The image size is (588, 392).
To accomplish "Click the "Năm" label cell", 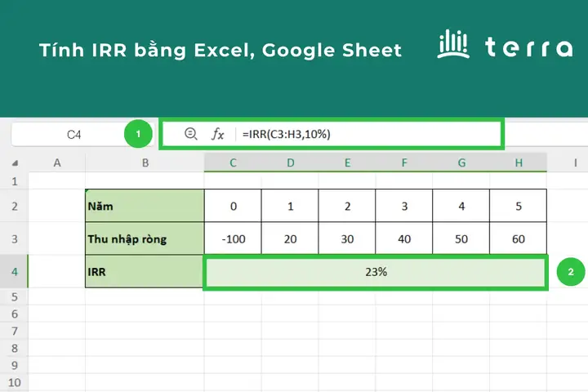I will click(145, 206).
